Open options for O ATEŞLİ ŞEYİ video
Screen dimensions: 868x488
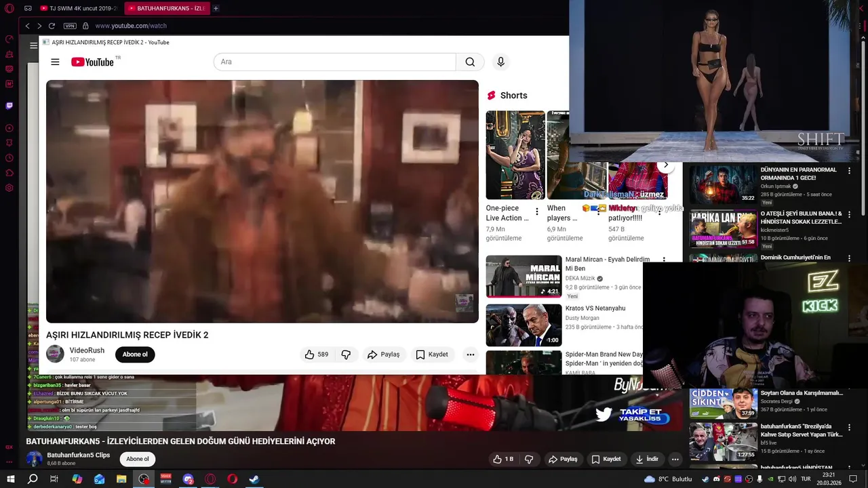[x=849, y=214]
